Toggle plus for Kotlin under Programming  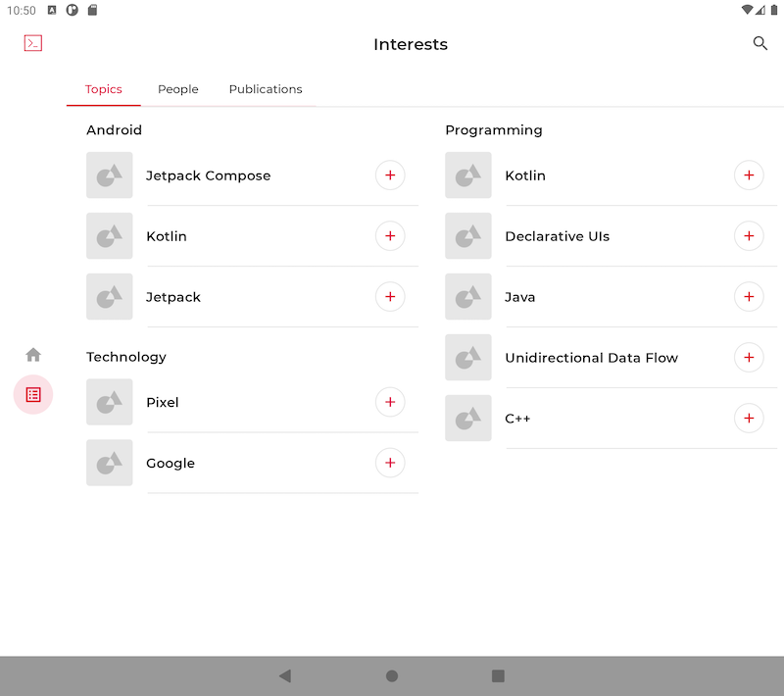749,175
